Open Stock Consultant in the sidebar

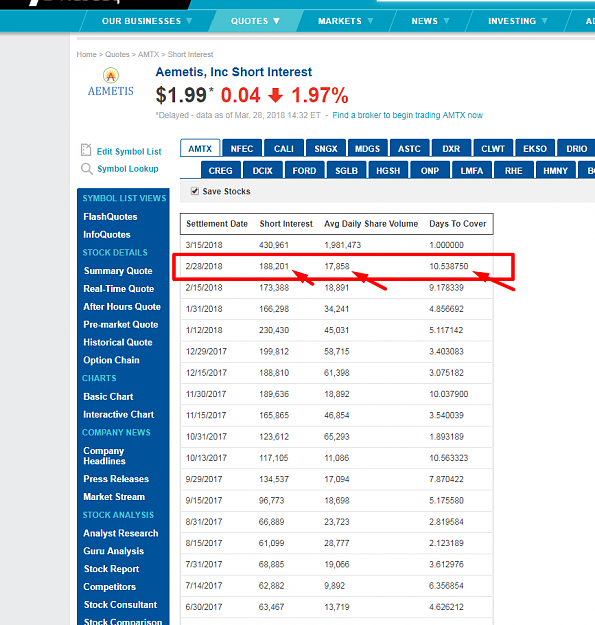click(120, 605)
